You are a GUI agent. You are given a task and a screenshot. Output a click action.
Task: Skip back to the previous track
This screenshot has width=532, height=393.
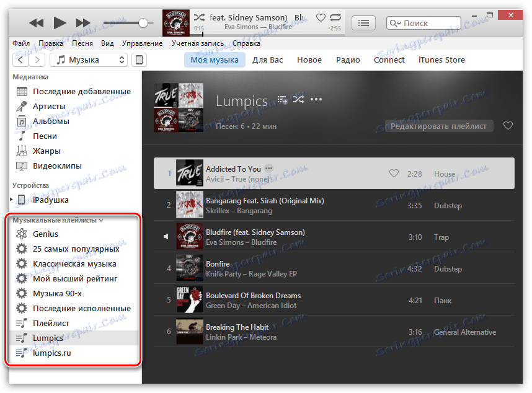click(x=37, y=23)
